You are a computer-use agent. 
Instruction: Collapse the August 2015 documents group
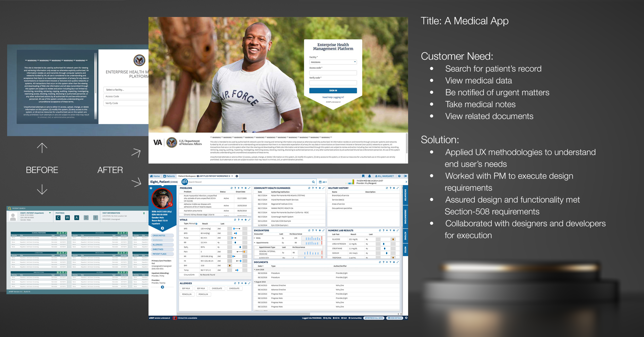click(255, 282)
